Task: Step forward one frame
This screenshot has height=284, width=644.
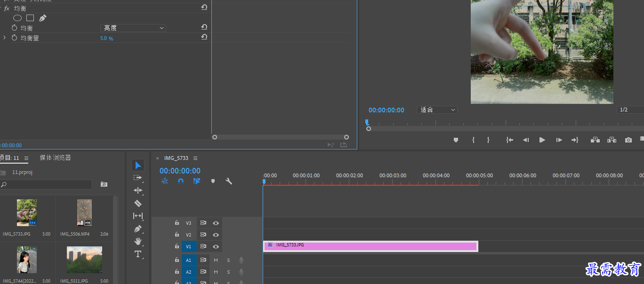Action: pyautogui.click(x=559, y=140)
